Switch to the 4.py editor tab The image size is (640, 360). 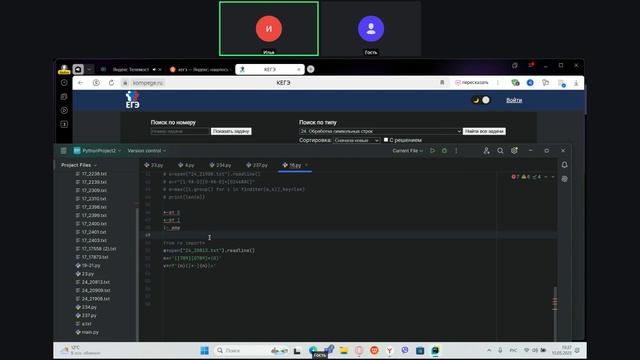click(x=186, y=165)
